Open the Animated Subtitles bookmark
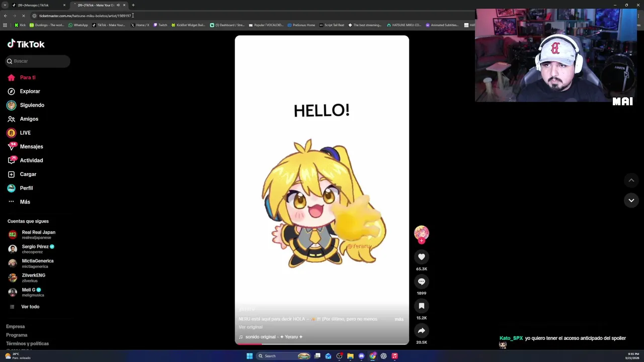 (x=442, y=25)
